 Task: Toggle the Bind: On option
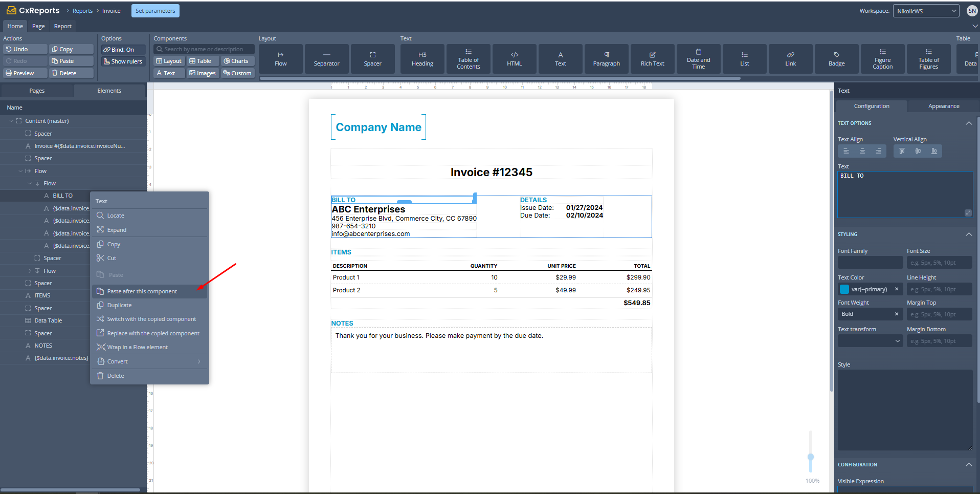(123, 50)
